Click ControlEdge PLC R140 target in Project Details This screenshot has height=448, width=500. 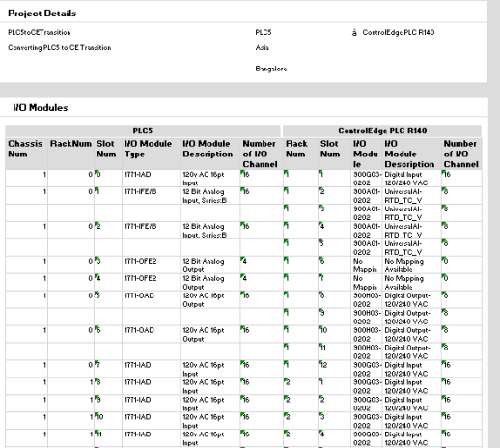pos(399,32)
